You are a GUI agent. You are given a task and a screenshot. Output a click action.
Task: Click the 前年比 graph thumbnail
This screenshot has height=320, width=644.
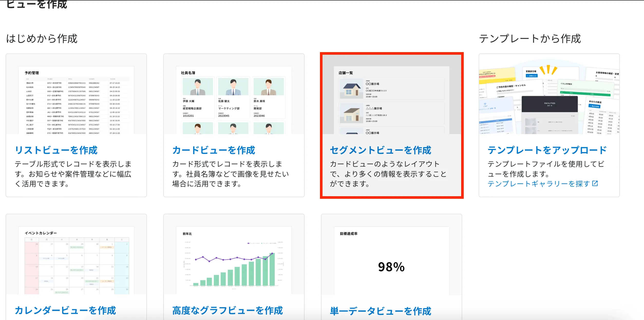[234, 254]
